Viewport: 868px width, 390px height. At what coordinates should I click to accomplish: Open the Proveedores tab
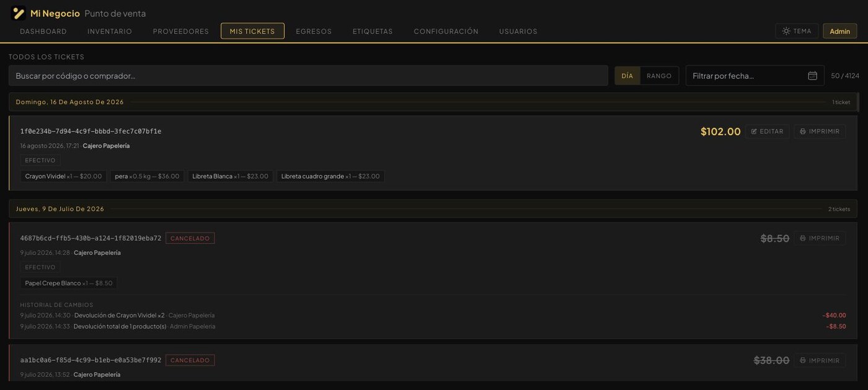click(x=181, y=31)
